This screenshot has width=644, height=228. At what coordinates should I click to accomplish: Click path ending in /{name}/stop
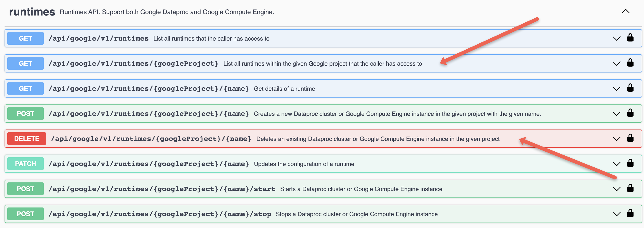point(160,214)
